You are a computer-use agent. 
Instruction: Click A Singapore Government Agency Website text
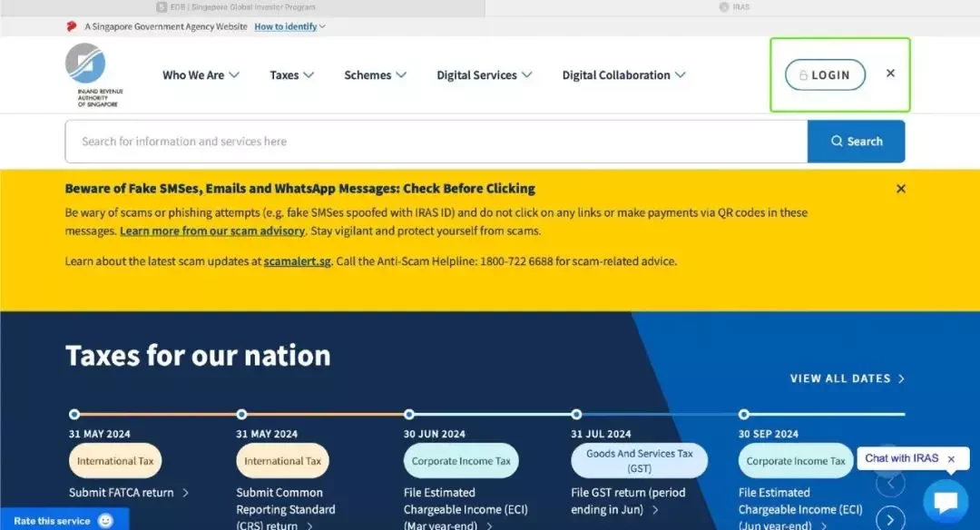pyautogui.click(x=166, y=26)
